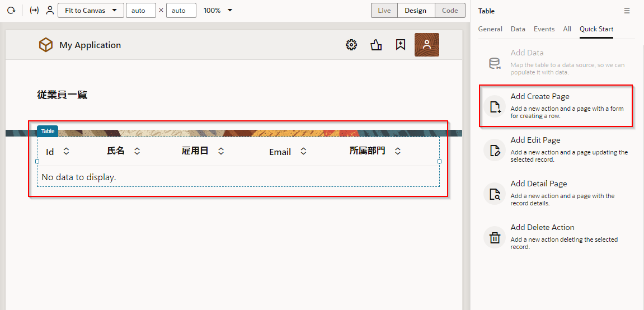The image size is (644, 310).
Task: Open the Fit to Canvas dropdown
Action: click(x=91, y=11)
